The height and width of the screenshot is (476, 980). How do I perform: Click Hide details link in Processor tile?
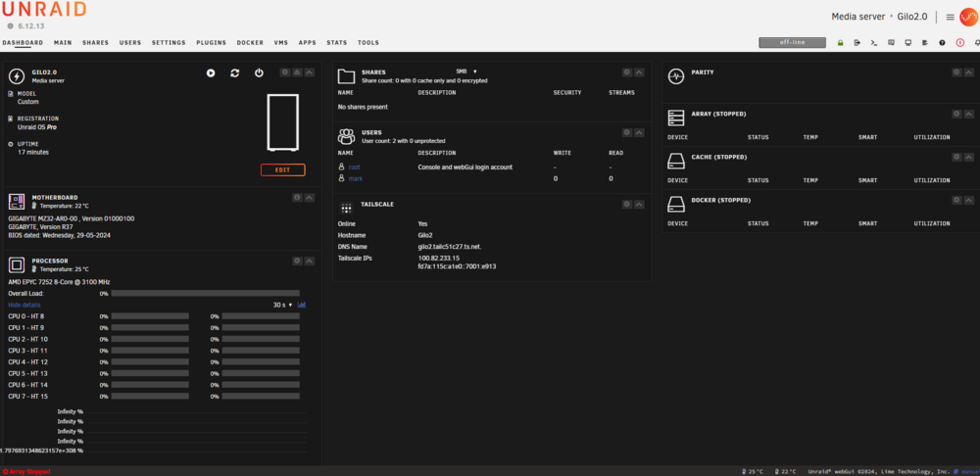[x=24, y=305]
